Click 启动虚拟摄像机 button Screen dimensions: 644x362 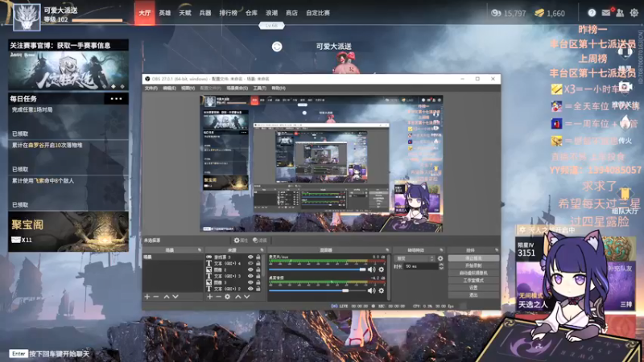(x=473, y=273)
